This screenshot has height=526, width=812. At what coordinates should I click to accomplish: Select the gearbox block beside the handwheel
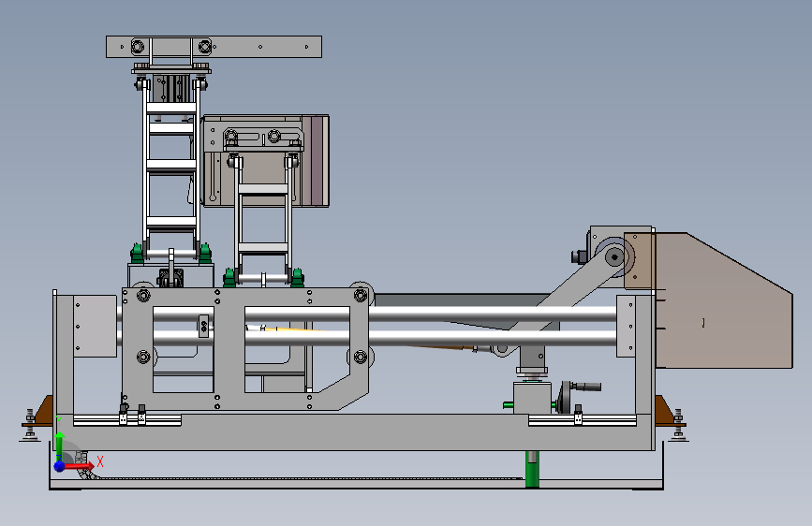pyautogui.click(x=532, y=398)
